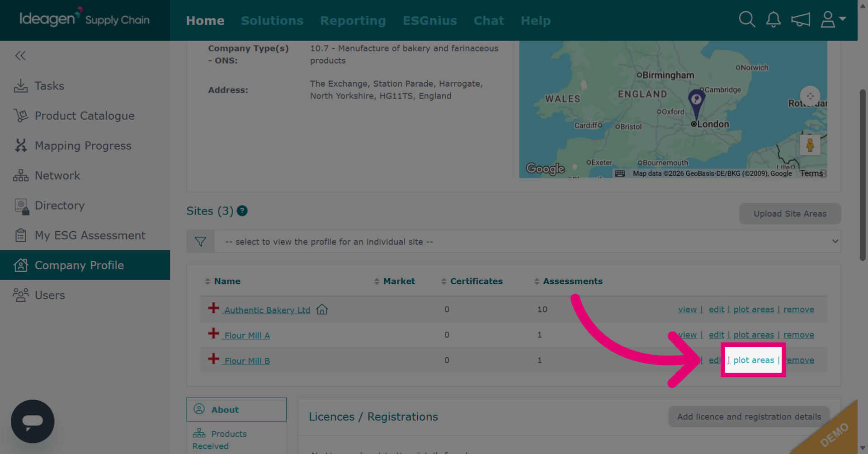The width and height of the screenshot is (868, 454).
Task: Select the About tab
Action: point(236,410)
